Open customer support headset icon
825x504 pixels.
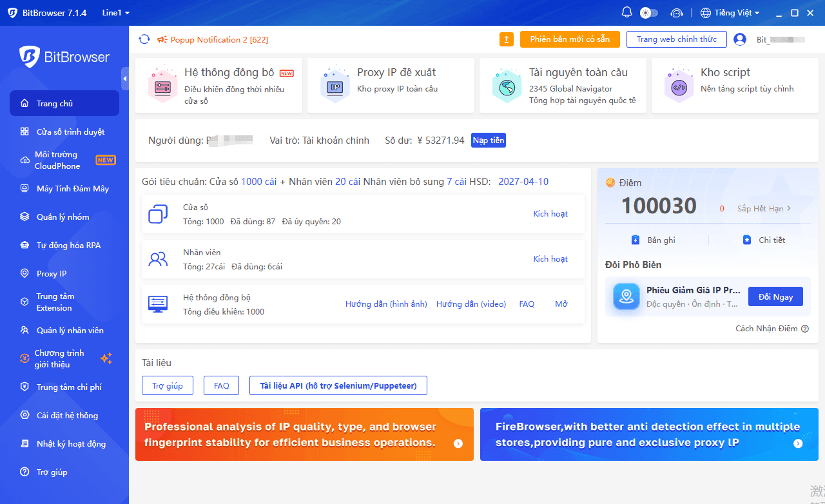coord(676,13)
